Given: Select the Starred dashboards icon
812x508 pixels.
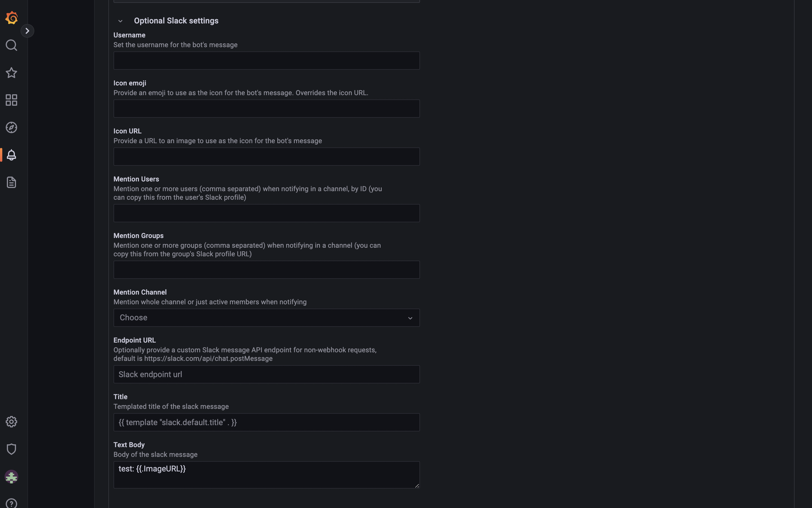Looking at the screenshot, I should 11,73.
